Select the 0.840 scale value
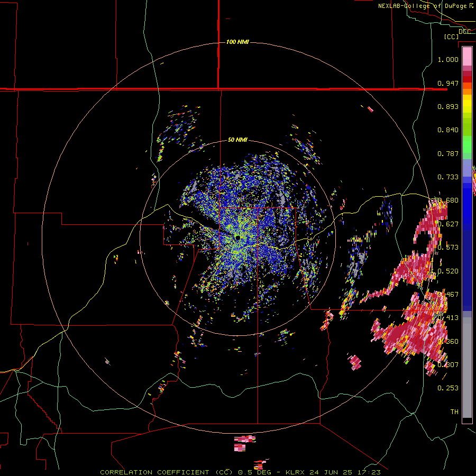476x476 pixels. pos(448,130)
